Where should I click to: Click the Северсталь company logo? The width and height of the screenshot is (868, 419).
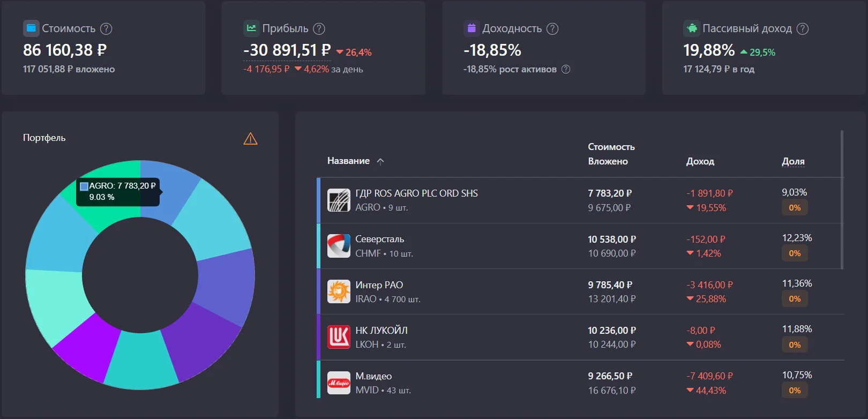(339, 246)
